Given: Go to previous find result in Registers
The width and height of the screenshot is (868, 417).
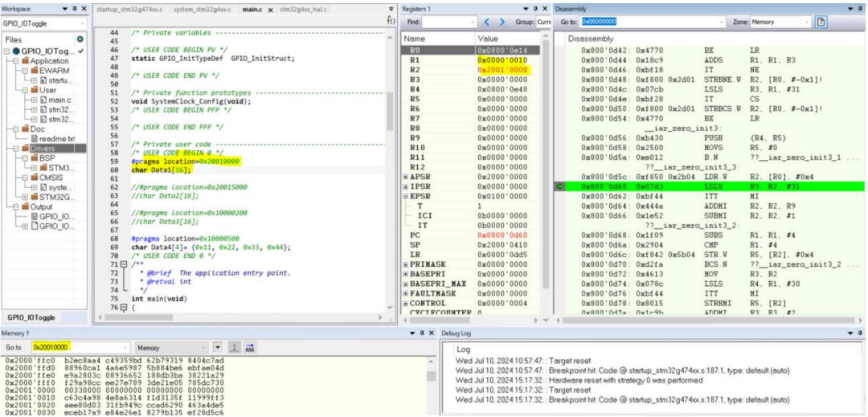Looking at the screenshot, I should point(487,22).
